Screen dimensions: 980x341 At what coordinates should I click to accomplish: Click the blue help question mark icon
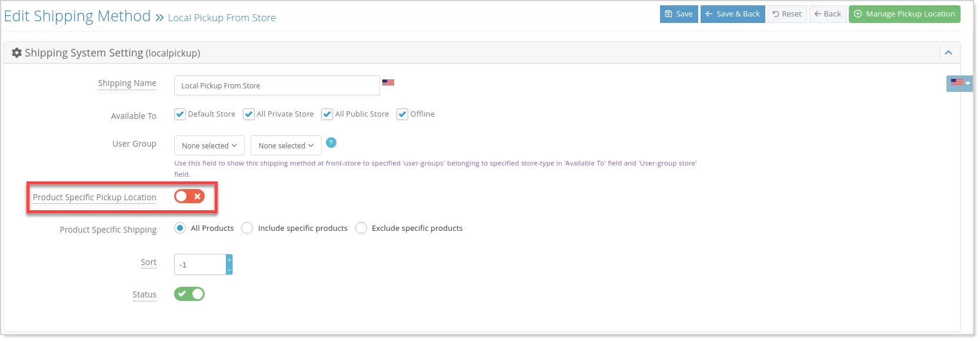(x=331, y=143)
